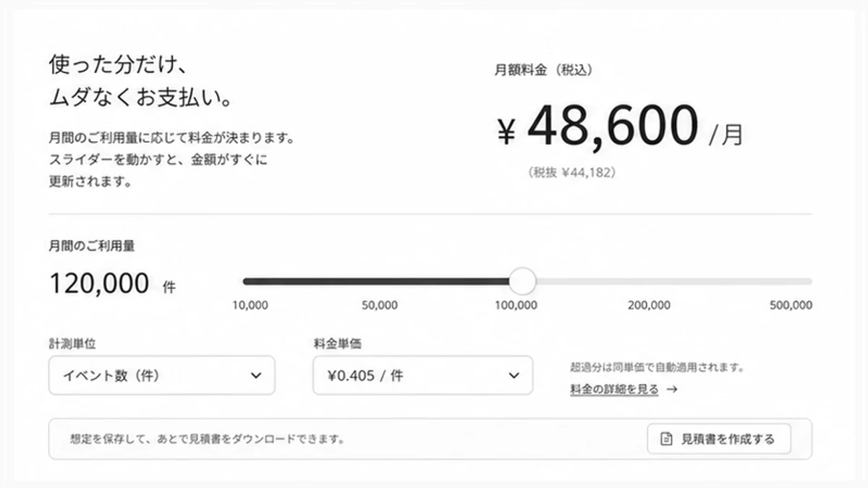This screenshot has width=868, height=488.
Task: Click the document icon in 見積書を作成する button
Action: (667, 439)
